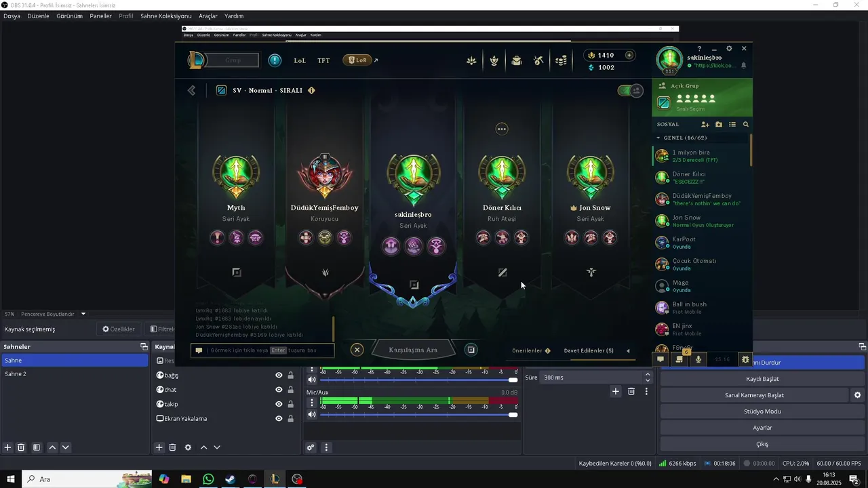Open advanced audio properties gear icon
The width and height of the screenshot is (868, 488).
pyautogui.click(x=311, y=447)
